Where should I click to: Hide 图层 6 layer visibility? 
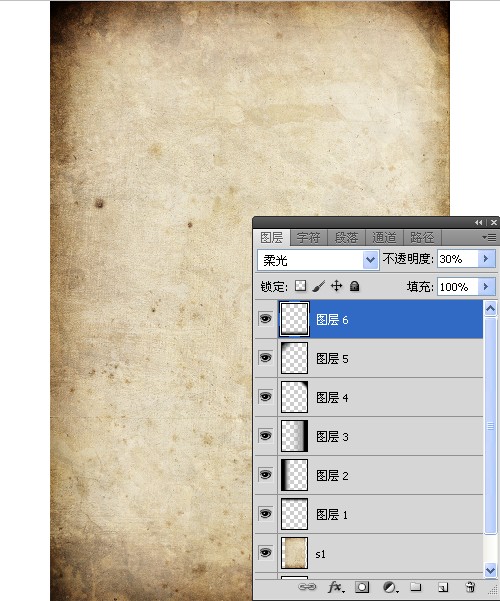[265, 319]
